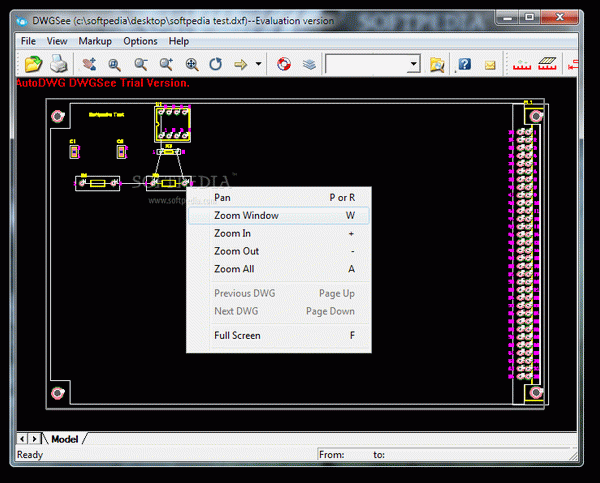Click the to: status bar label

[x=379, y=455]
